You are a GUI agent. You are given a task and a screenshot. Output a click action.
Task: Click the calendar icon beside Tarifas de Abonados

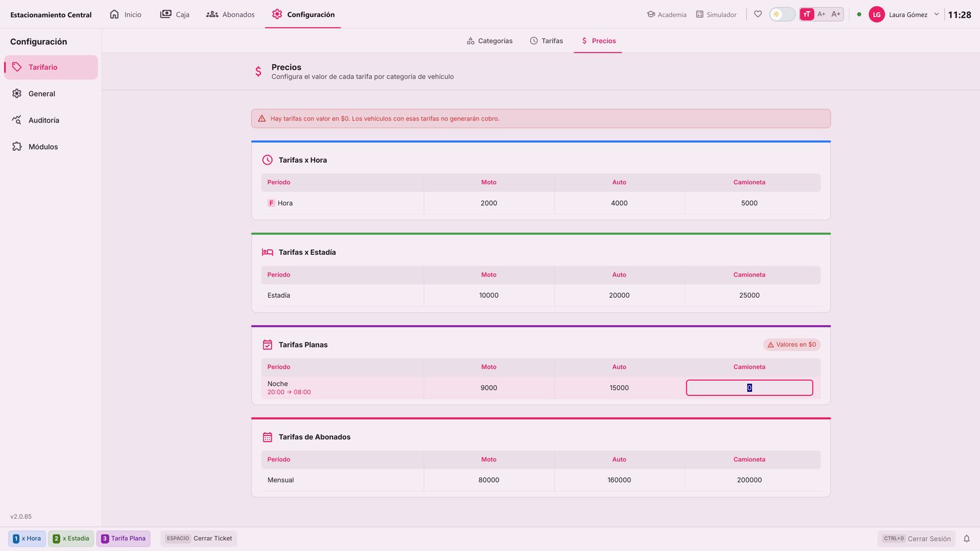pyautogui.click(x=267, y=437)
